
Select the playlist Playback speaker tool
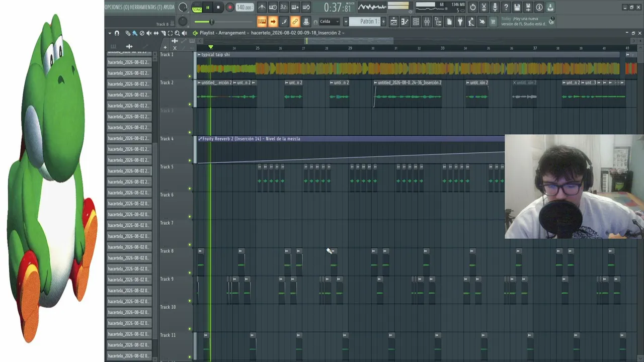pyautogui.click(x=184, y=33)
